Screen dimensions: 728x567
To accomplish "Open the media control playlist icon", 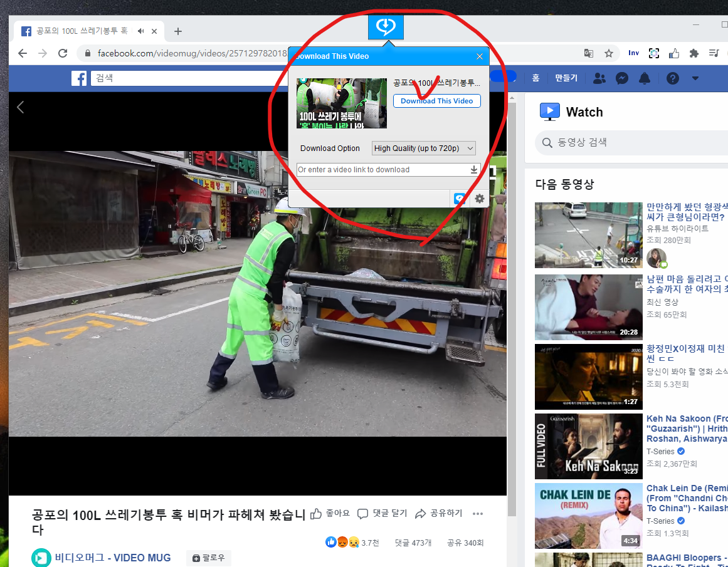I will click(x=714, y=53).
